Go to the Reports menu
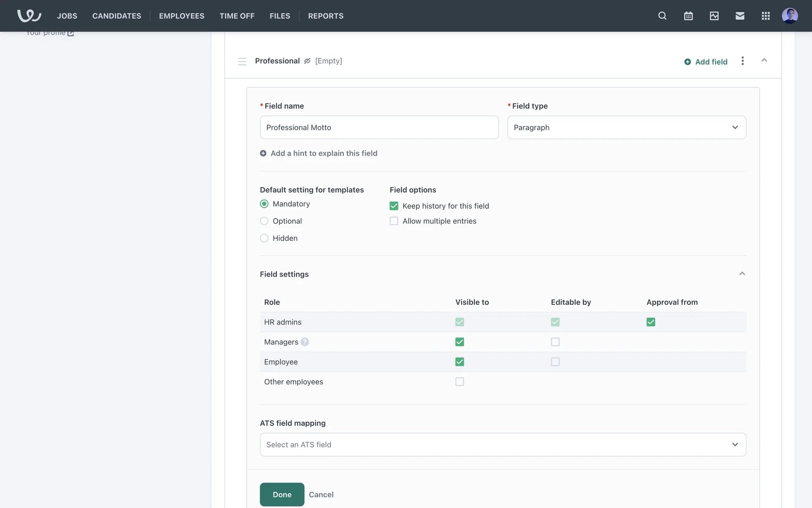The height and width of the screenshot is (508, 812). coord(325,16)
